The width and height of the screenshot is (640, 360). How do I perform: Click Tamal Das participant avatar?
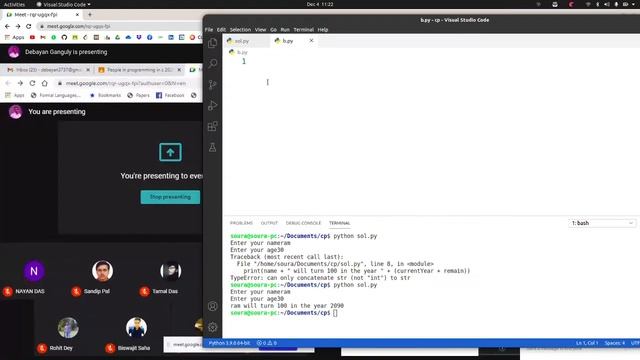pos(171,271)
